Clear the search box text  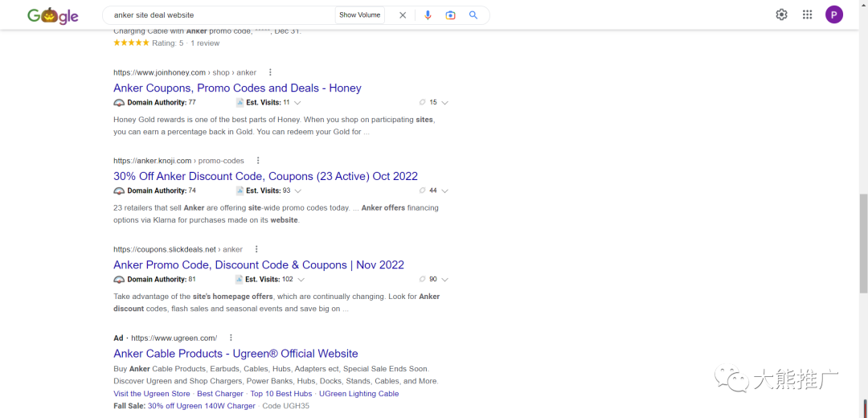tap(403, 15)
